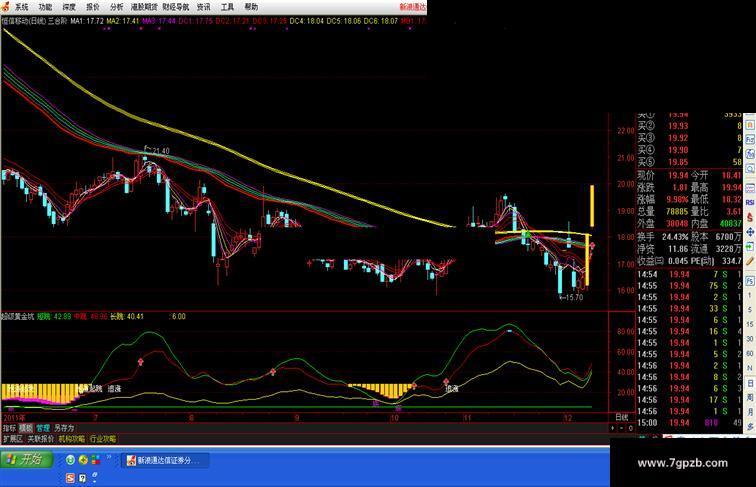Click the 现价 19.94 quote value
The height and width of the screenshot is (487, 756).
[677, 175]
